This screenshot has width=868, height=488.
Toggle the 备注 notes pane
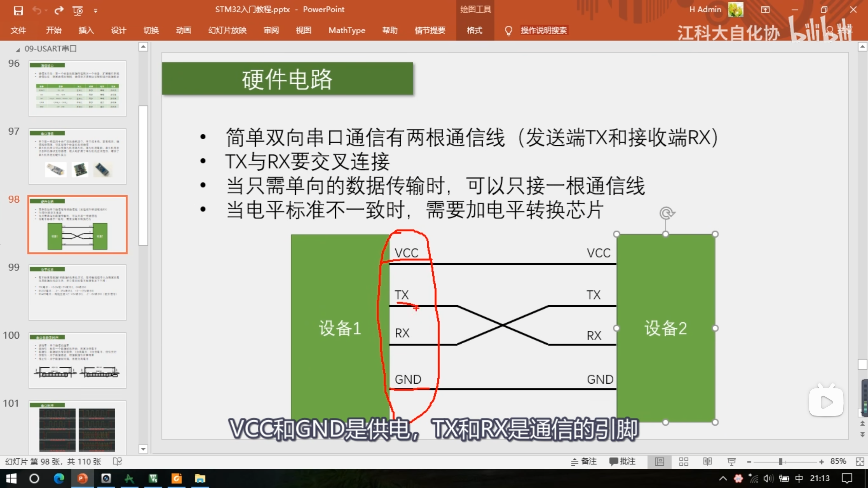pos(584,462)
